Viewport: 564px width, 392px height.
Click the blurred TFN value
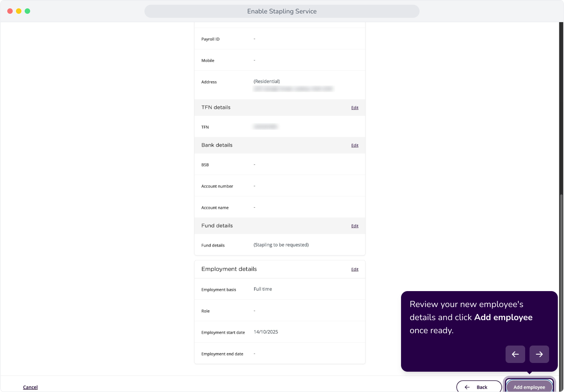coord(266,127)
